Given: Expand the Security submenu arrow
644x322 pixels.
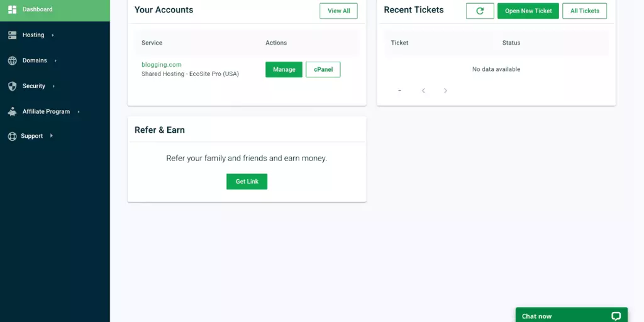Looking at the screenshot, I should (53, 86).
